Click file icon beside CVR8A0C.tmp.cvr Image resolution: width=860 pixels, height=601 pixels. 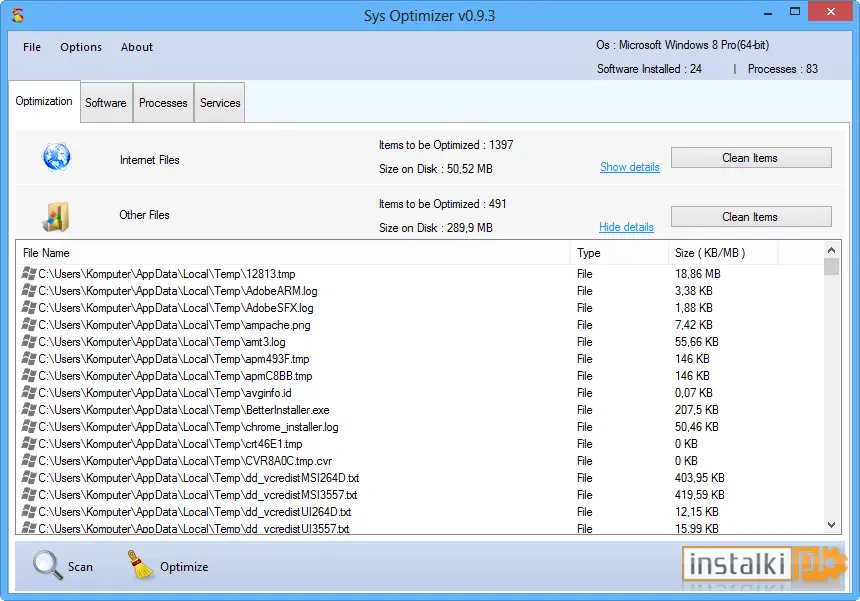tap(29, 460)
